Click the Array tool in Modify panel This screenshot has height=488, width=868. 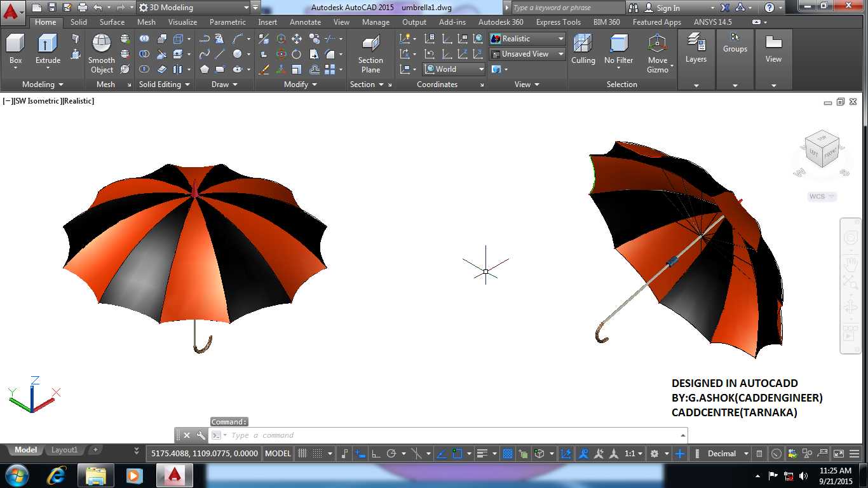330,69
